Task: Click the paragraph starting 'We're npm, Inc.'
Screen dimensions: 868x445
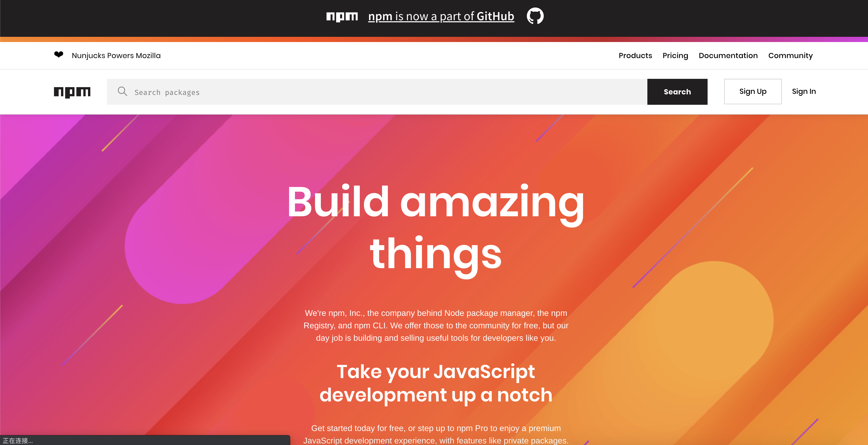Action: click(435, 325)
